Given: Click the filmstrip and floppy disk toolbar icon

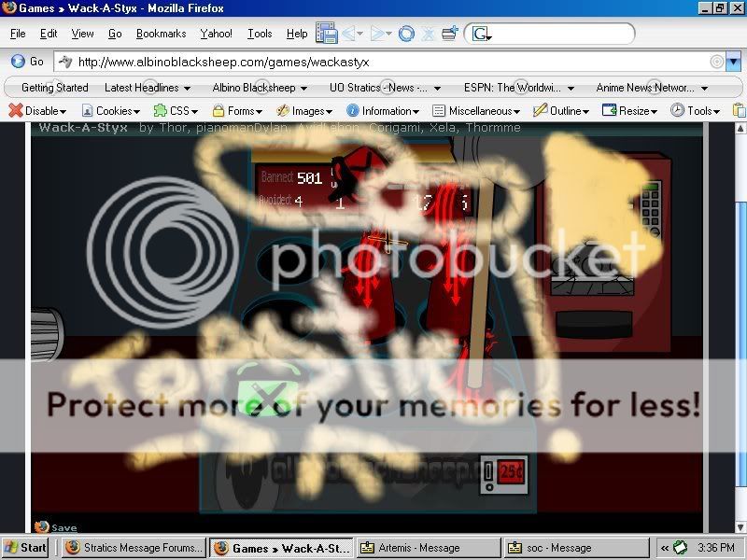Looking at the screenshot, I should [x=326, y=34].
